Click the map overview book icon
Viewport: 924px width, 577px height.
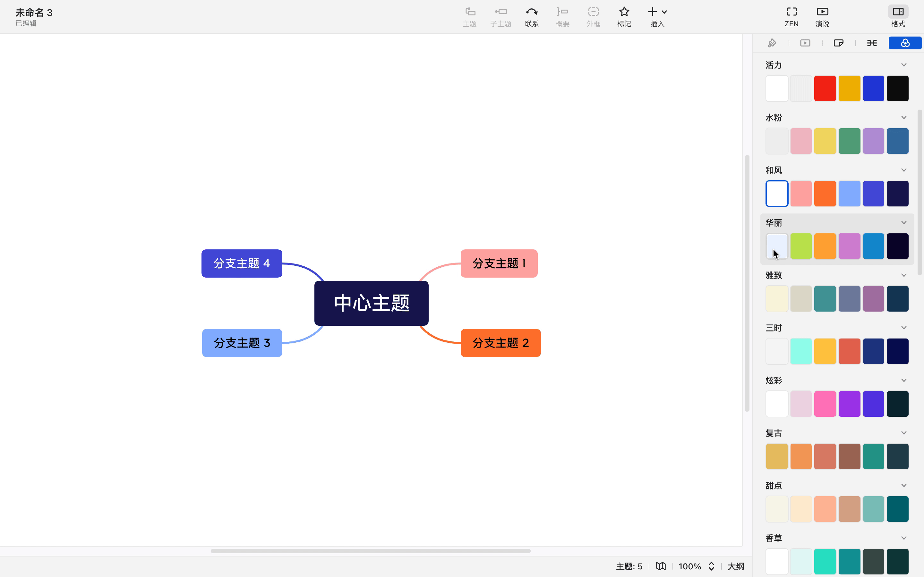[661, 566]
